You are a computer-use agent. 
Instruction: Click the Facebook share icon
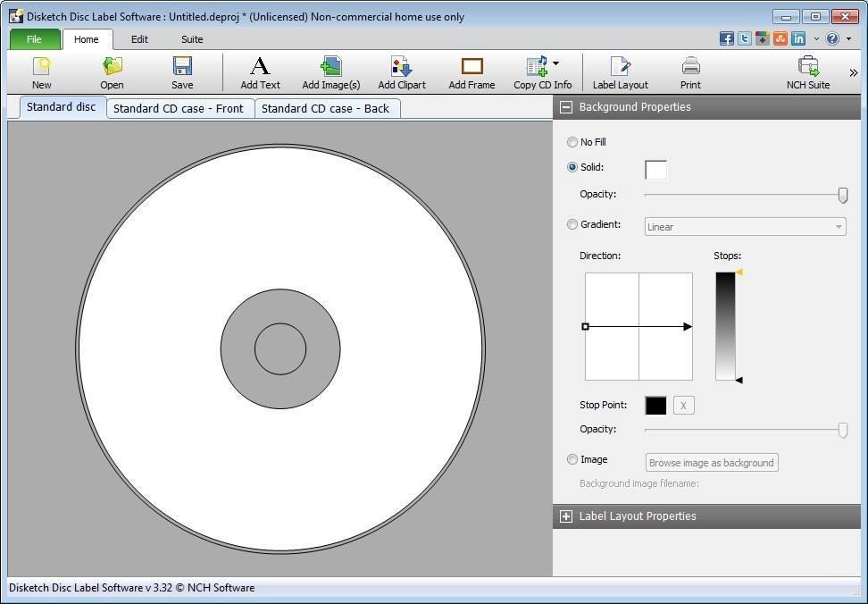tap(727, 38)
